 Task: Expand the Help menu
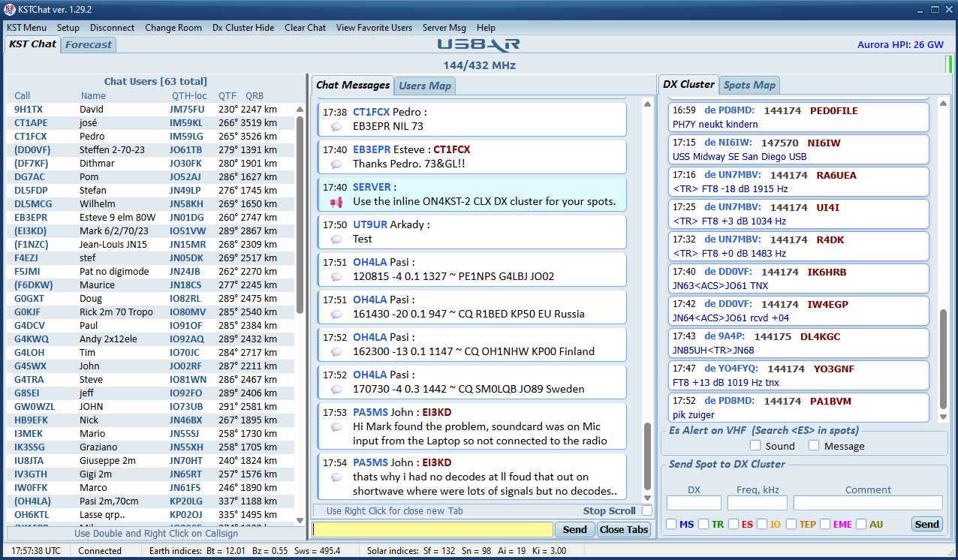pos(486,28)
